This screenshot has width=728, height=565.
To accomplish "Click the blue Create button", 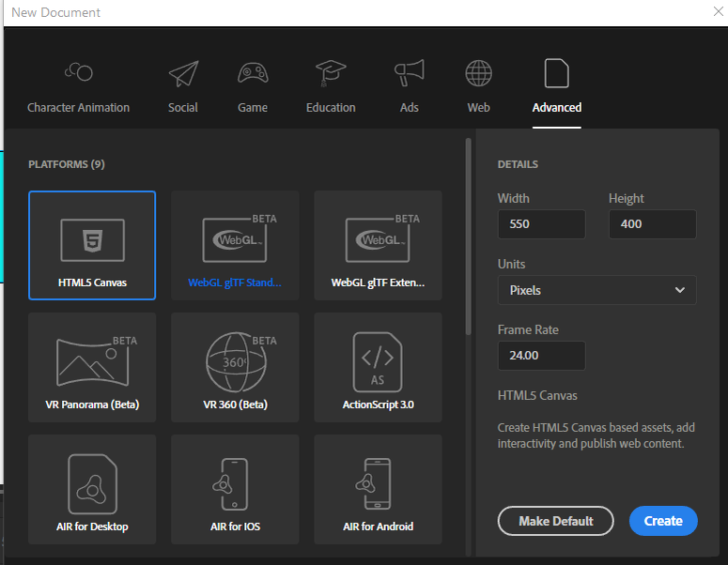I will tap(663, 521).
